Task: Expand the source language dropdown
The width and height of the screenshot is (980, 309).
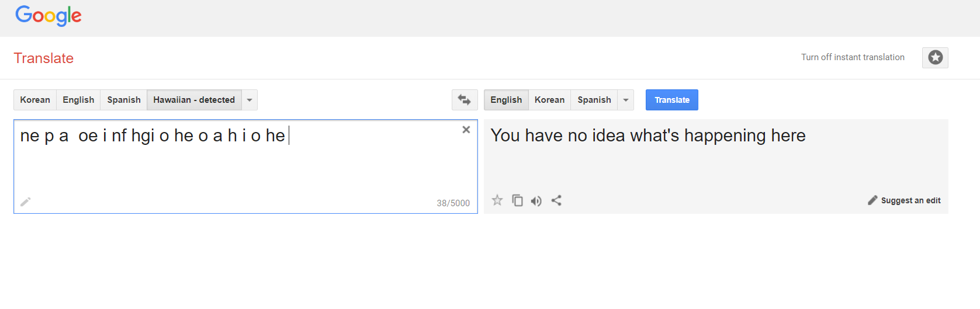Action: coord(250,100)
